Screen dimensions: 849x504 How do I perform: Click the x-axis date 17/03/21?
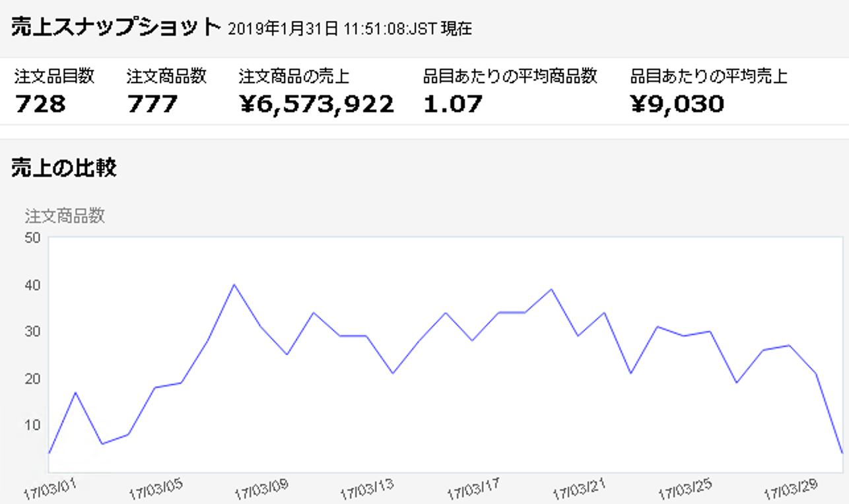click(578, 489)
